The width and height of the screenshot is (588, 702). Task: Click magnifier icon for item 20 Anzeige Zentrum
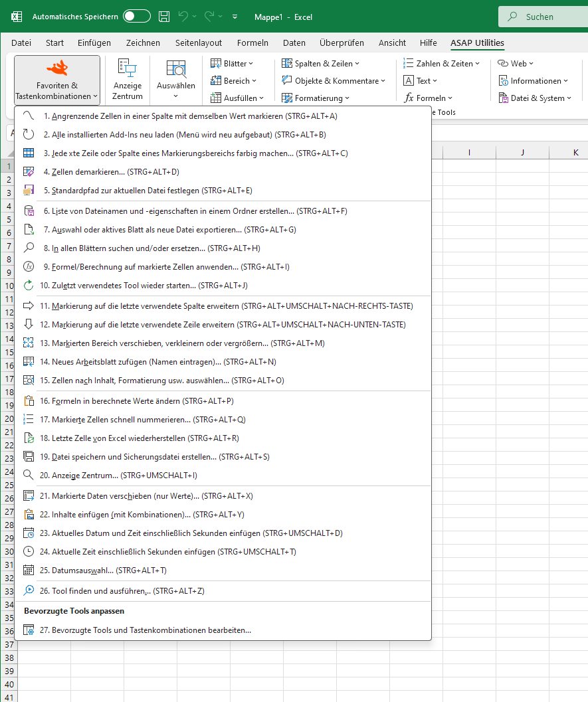coord(28,475)
